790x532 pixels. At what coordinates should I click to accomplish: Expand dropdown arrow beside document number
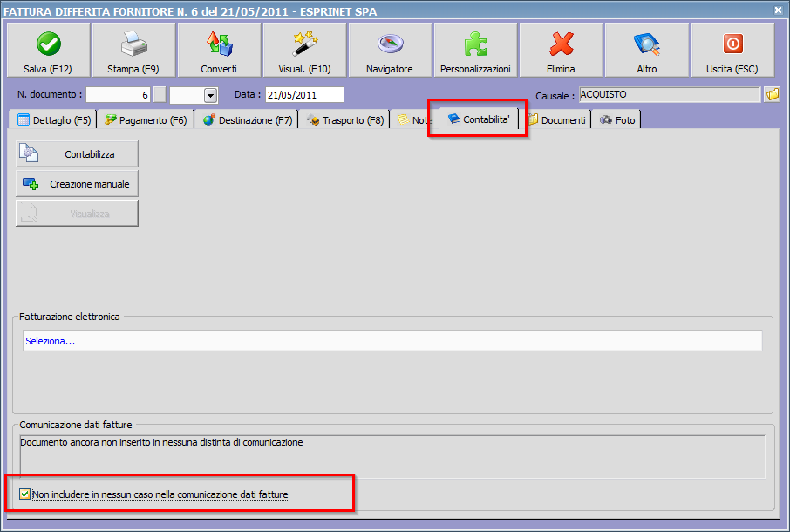point(210,95)
